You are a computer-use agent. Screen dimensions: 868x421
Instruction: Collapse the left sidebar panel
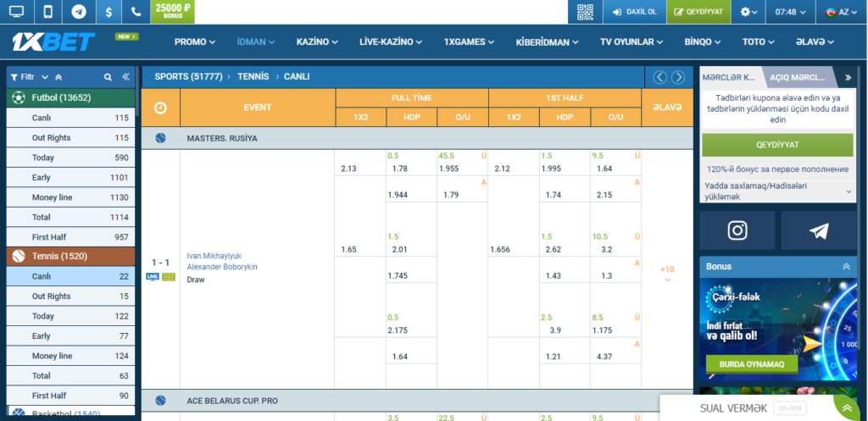click(125, 77)
